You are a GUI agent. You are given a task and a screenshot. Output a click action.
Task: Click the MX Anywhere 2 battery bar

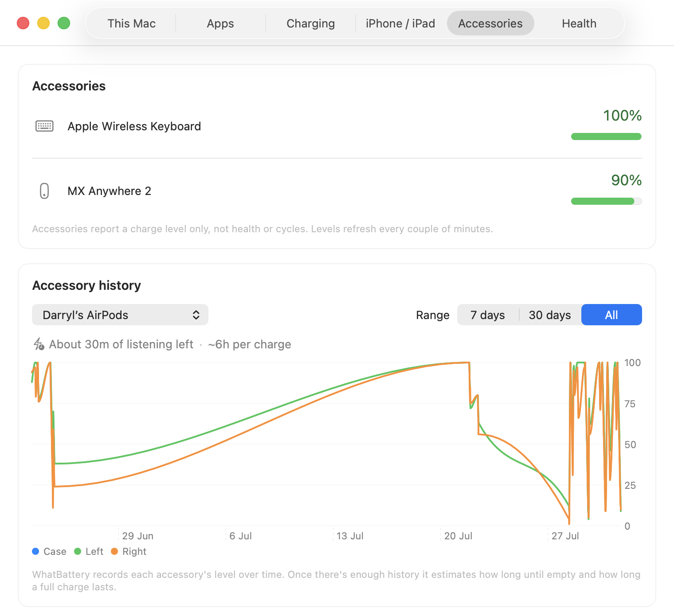click(x=606, y=201)
